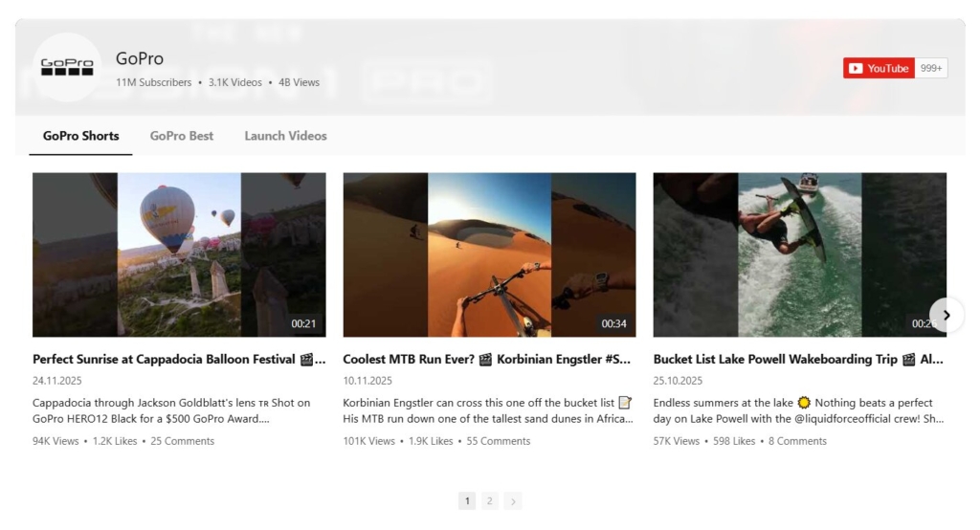Click the red YouTube subscribe button
This screenshot has height=530, width=980.
click(x=879, y=68)
